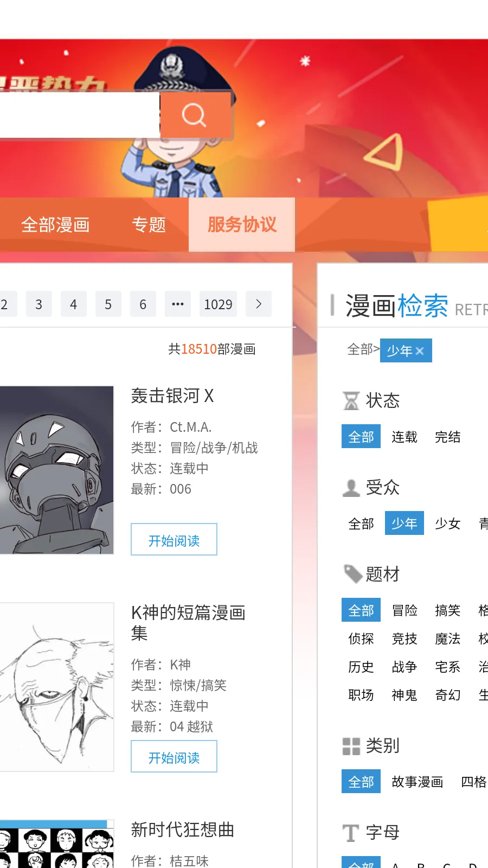Click the grid 类别 icon
Image resolution: width=488 pixels, height=868 pixels.
tap(351, 746)
